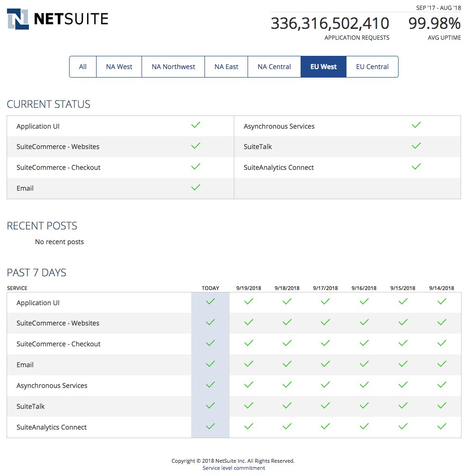Click the SEP '17 - AUG '18 date range

438,8
